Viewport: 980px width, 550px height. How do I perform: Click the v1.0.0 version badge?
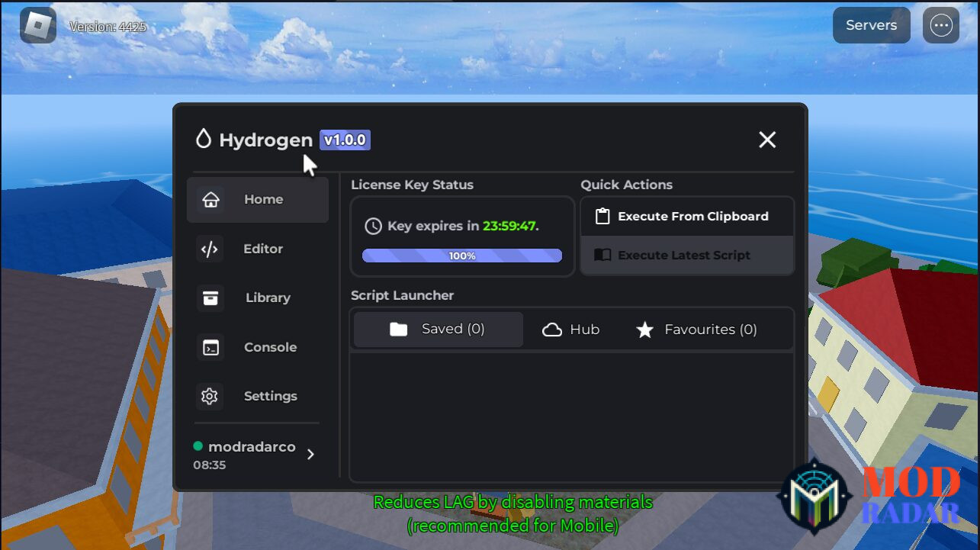345,140
